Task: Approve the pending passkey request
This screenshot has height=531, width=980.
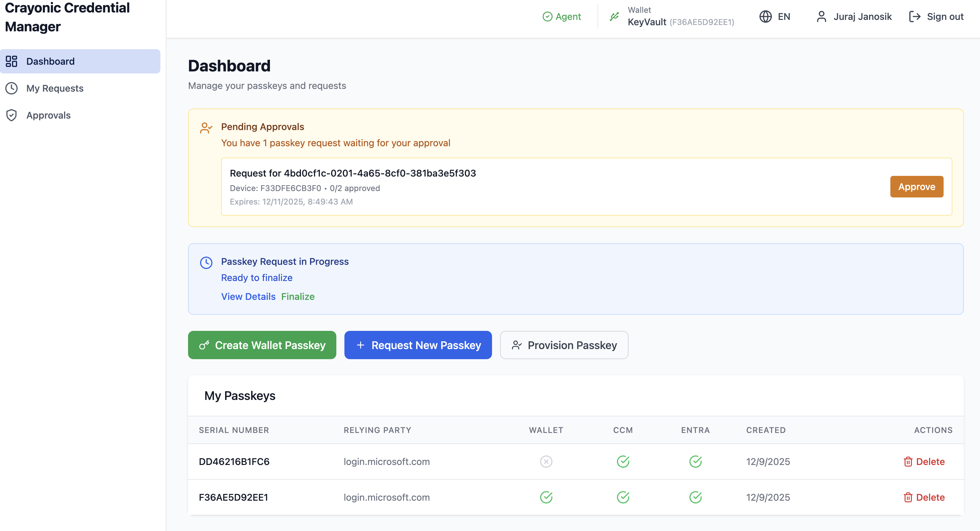Action: click(916, 187)
